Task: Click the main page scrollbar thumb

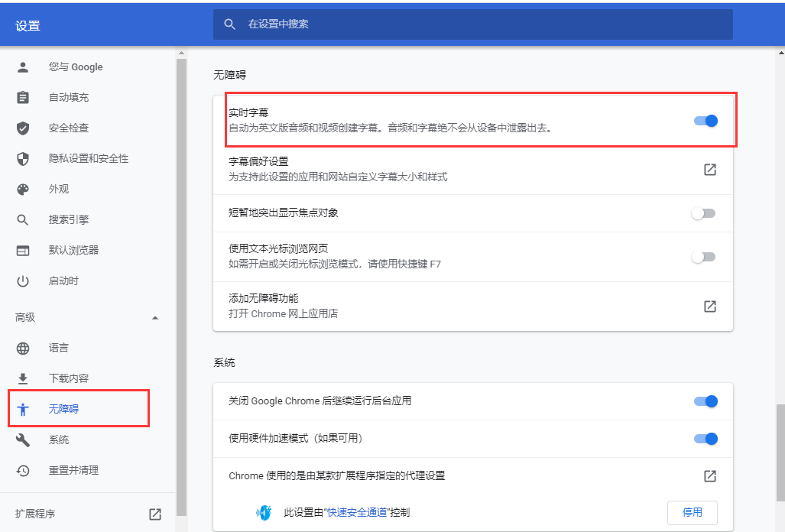Action: pos(780,453)
